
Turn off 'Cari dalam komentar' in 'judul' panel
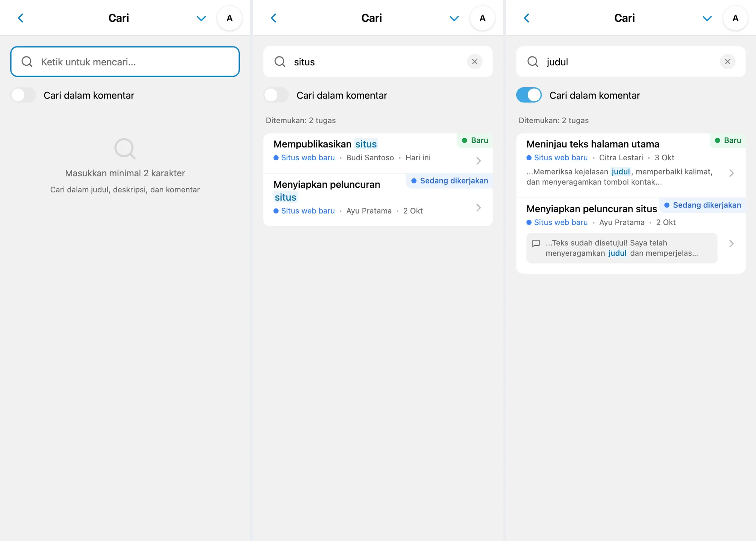click(x=529, y=95)
